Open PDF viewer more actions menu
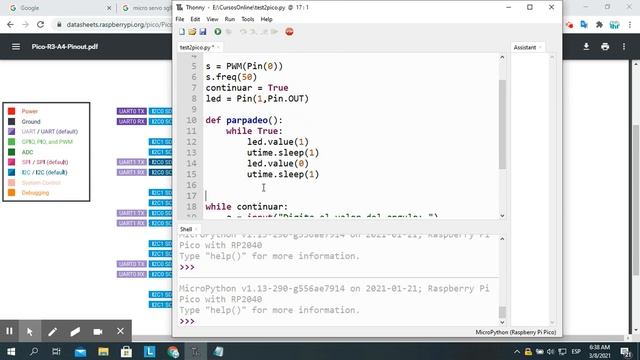The width and height of the screenshot is (640, 360). (624, 47)
